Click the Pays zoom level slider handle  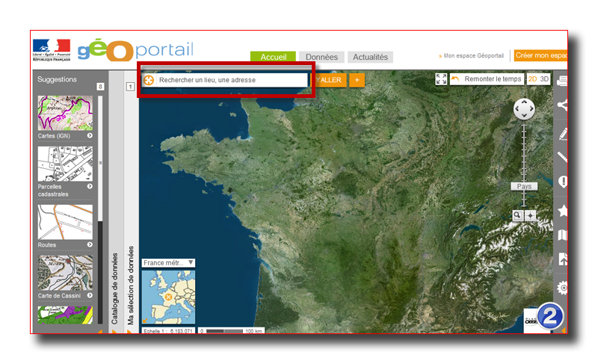coord(524,186)
